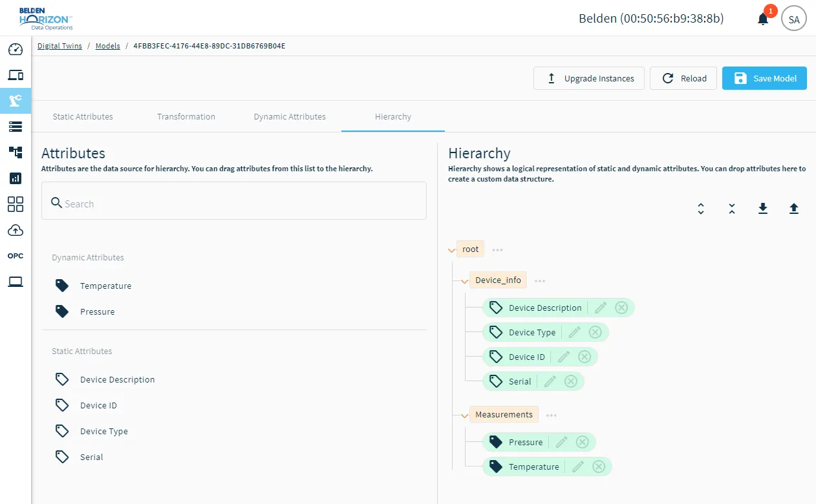Open the cloud upload sidebar icon
816x504 pixels.
(16, 230)
